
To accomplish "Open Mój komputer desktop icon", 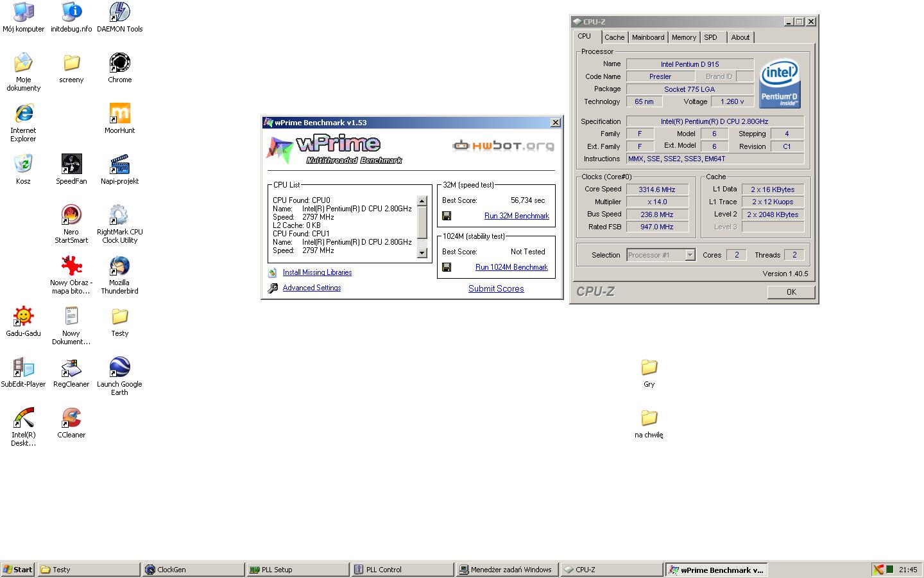I will click(23, 12).
